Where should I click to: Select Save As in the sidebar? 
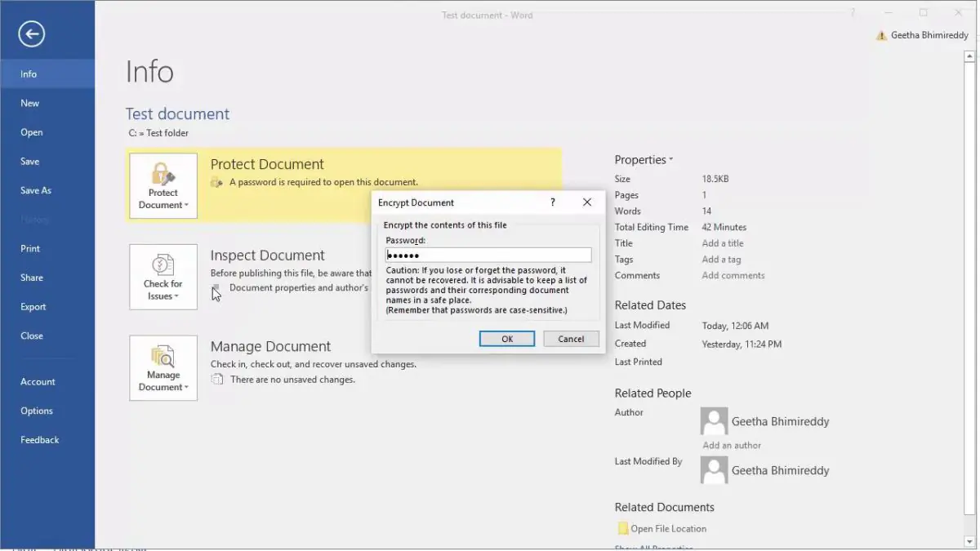(x=36, y=190)
